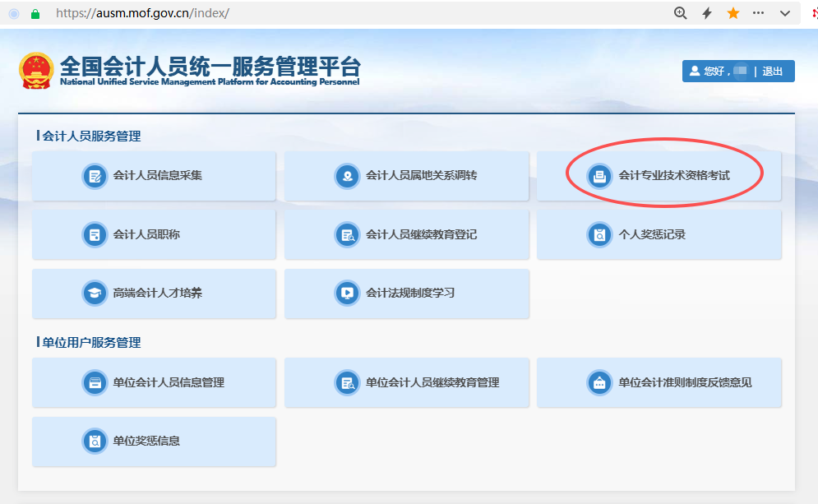The width and height of the screenshot is (818, 504).
Task: Click the 单位奖惩信息 icon
Action: (x=94, y=442)
